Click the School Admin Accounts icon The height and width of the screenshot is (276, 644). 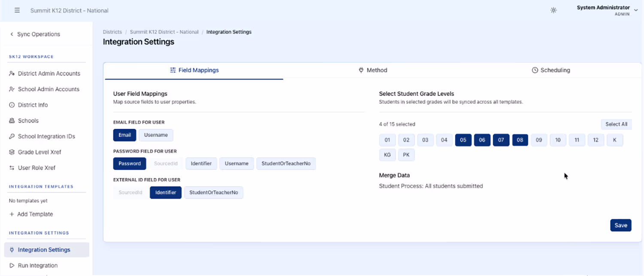coord(12,89)
